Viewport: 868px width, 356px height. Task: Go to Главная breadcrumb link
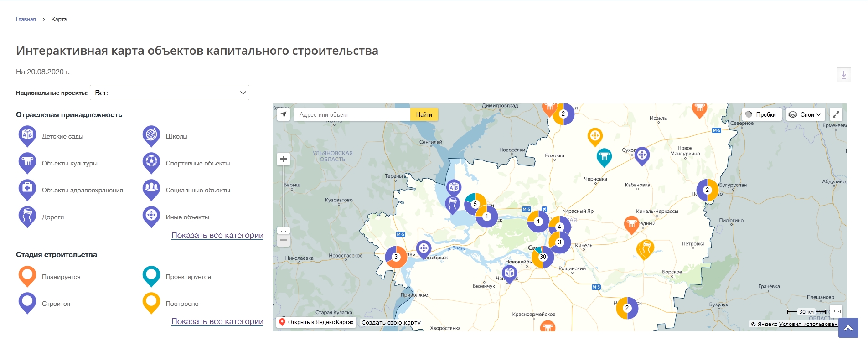26,19
